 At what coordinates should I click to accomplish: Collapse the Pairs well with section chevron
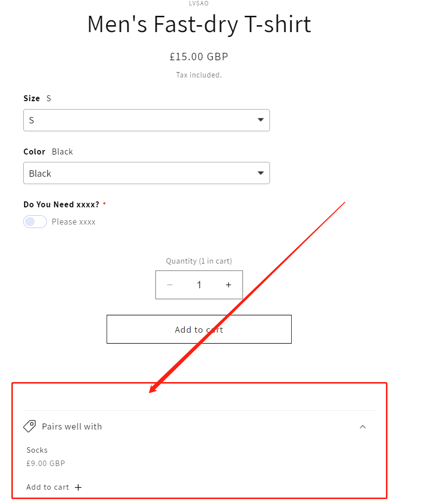point(363,426)
